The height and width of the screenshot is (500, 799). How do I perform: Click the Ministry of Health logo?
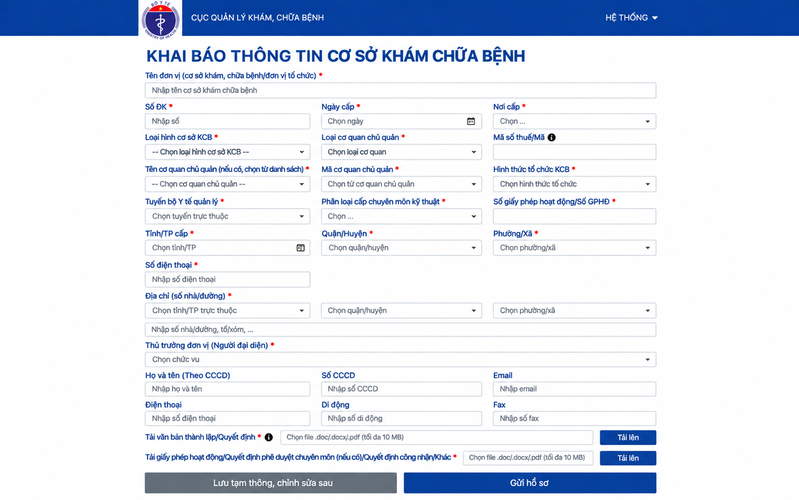pyautogui.click(x=161, y=20)
